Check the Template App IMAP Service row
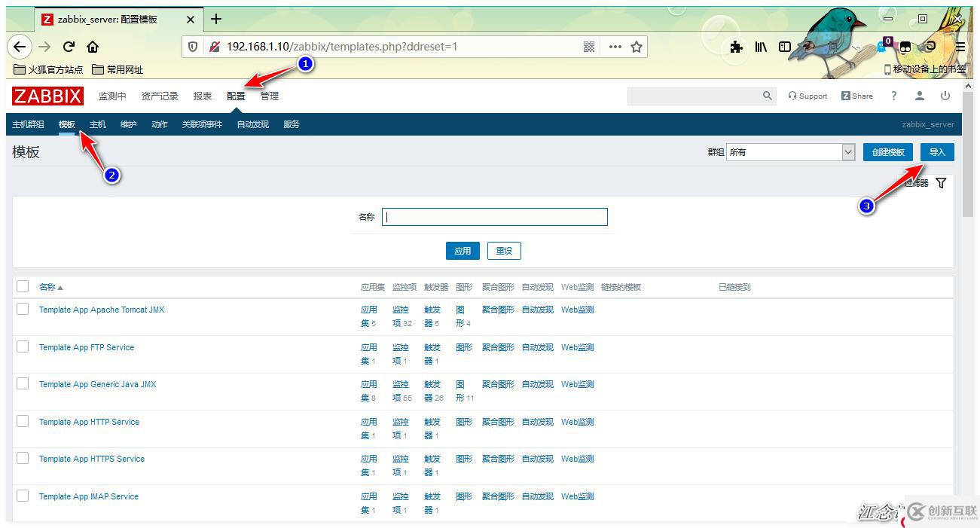 click(23, 496)
